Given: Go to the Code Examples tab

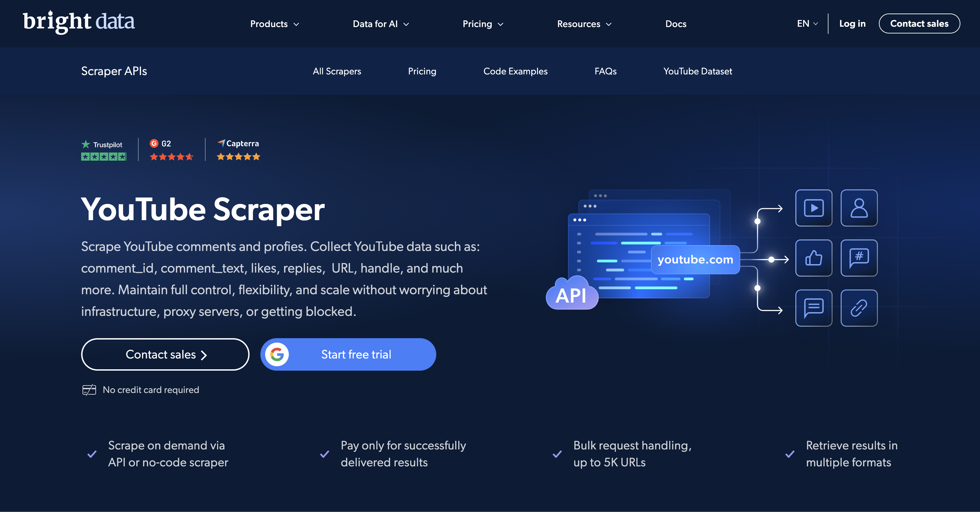Looking at the screenshot, I should click(515, 71).
